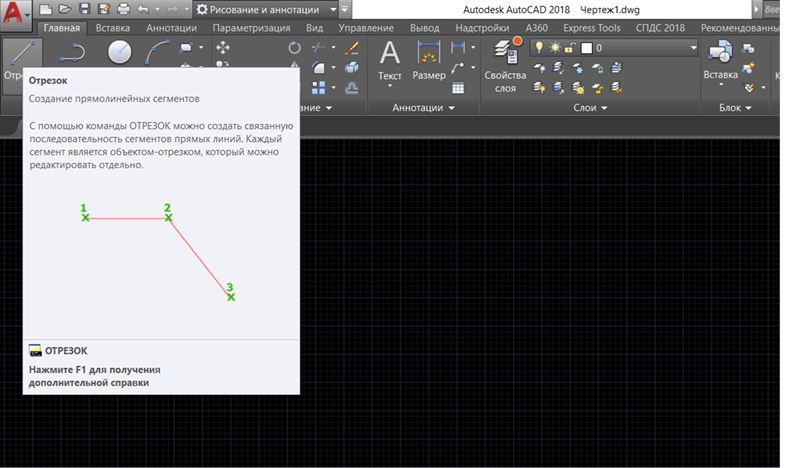Toggle layer freeze sun icon

click(555, 47)
